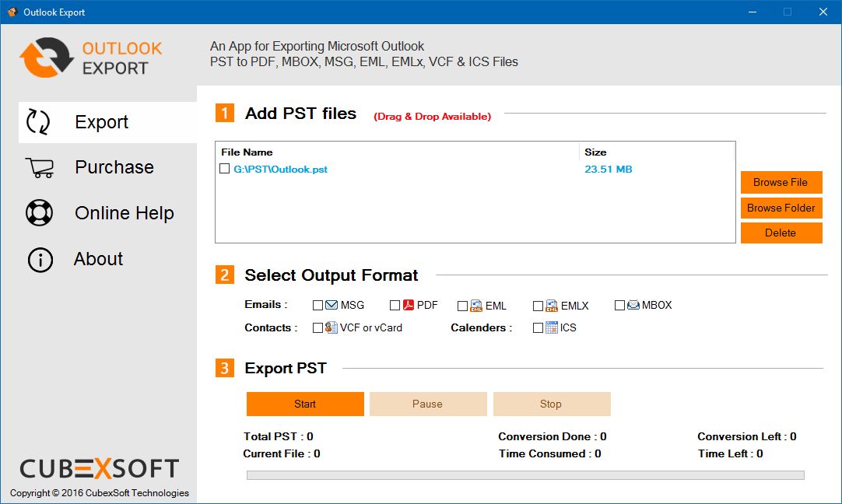
Task: Click the ICS calendar format icon
Action: pyautogui.click(x=551, y=327)
